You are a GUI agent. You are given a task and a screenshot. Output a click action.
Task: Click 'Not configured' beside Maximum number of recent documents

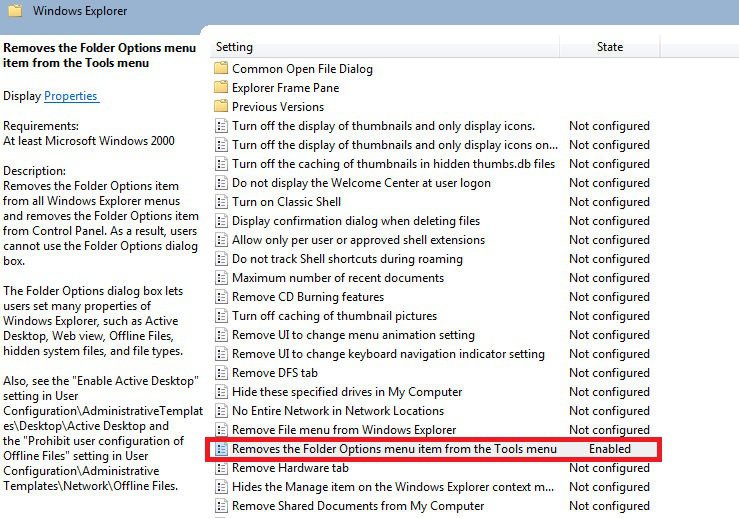609,278
